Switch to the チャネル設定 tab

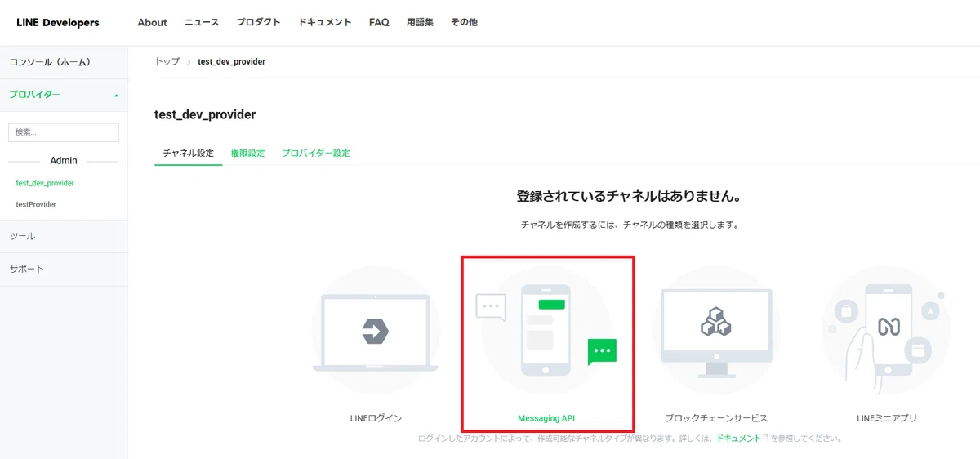pyautogui.click(x=188, y=154)
